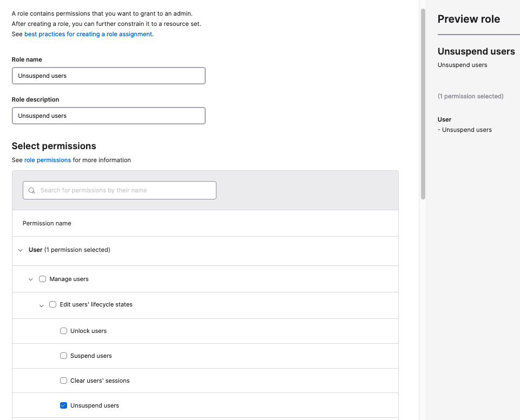Uncheck the Unsuspend users checkbox

pyautogui.click(x=63, y=405)
